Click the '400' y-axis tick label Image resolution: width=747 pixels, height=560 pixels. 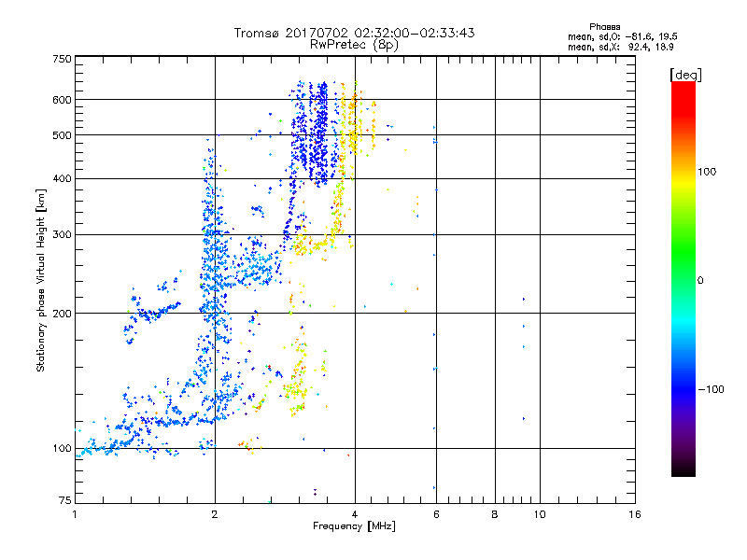(x=62, y=178)
